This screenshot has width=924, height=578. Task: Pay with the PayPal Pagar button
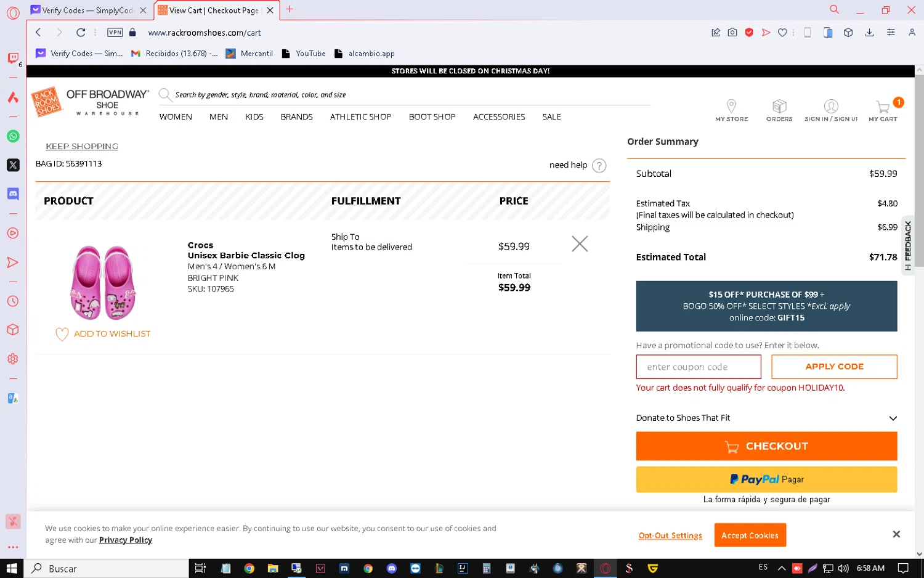[766, 479]
